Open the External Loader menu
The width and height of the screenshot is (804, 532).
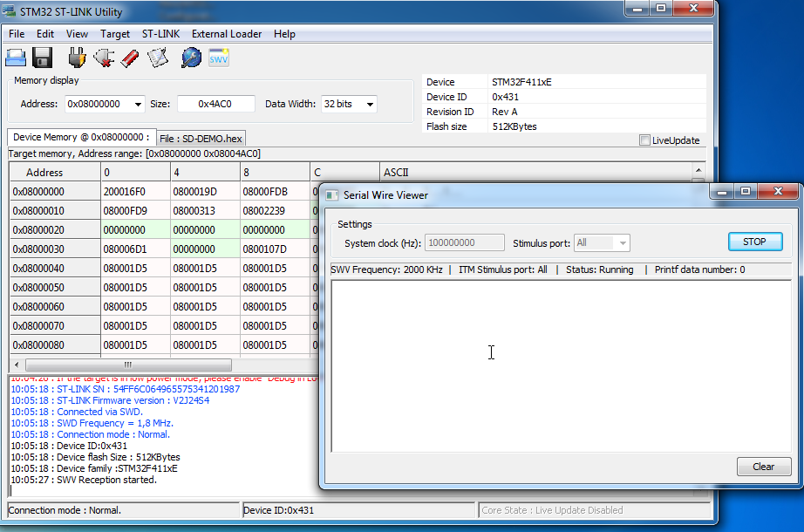(x=227, y=34)
